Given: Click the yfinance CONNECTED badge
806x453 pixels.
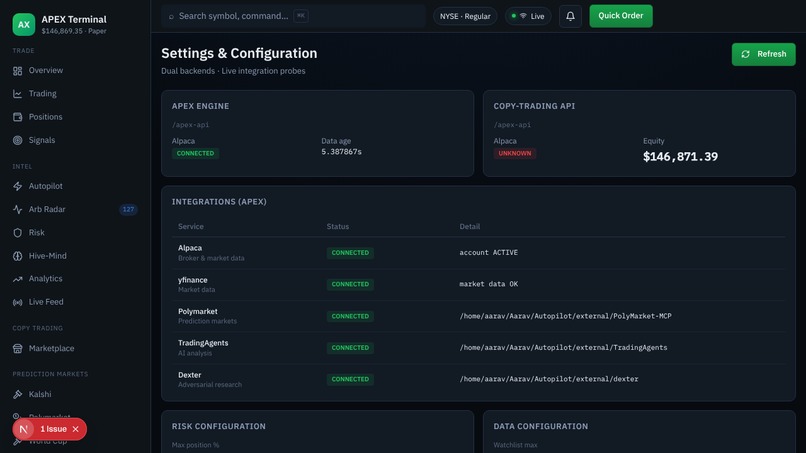Looking at the screenshot, I should tap(350, 284).
